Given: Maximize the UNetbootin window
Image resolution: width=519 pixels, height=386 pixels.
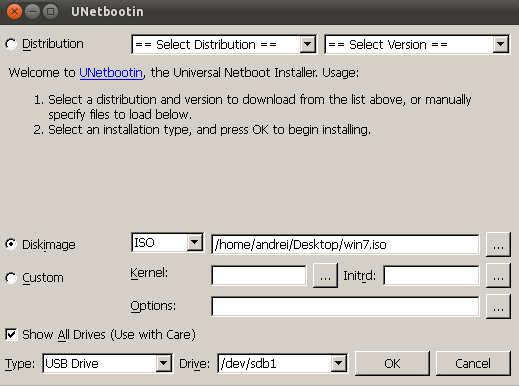Looking at the screenshot, I should pos(51,11).
